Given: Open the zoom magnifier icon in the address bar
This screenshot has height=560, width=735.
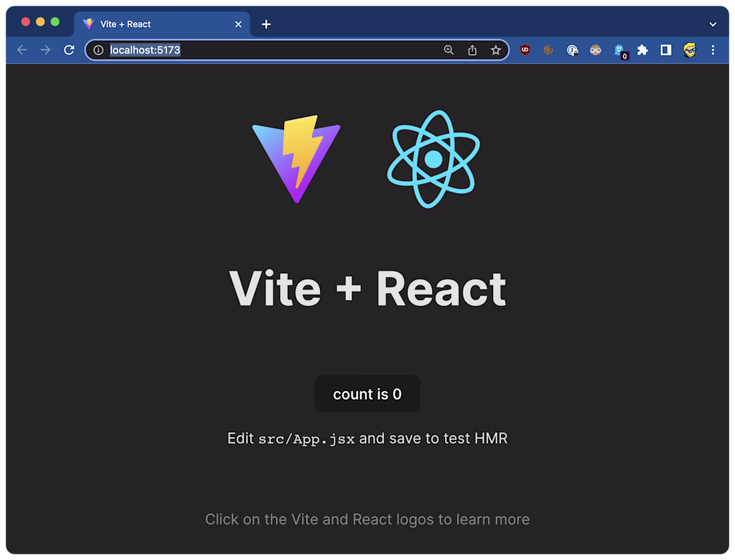Looking at the screenshot, I should pos(448,49).
